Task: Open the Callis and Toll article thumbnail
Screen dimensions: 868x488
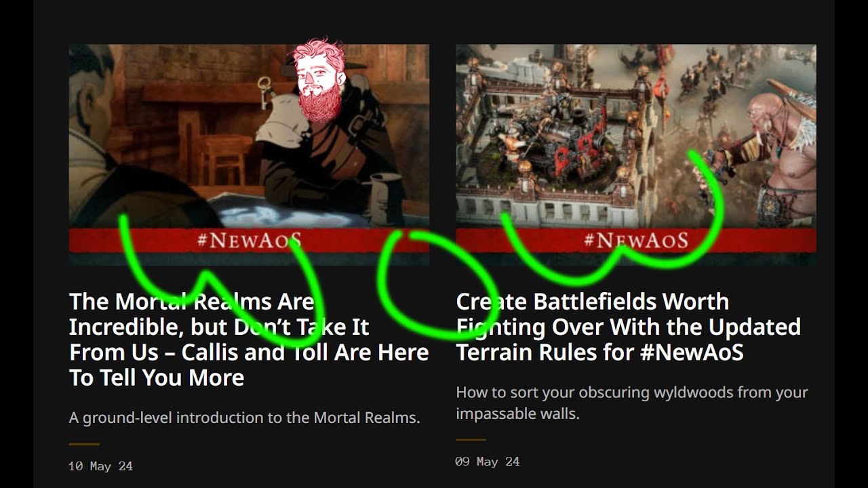Action: [249, 155]
